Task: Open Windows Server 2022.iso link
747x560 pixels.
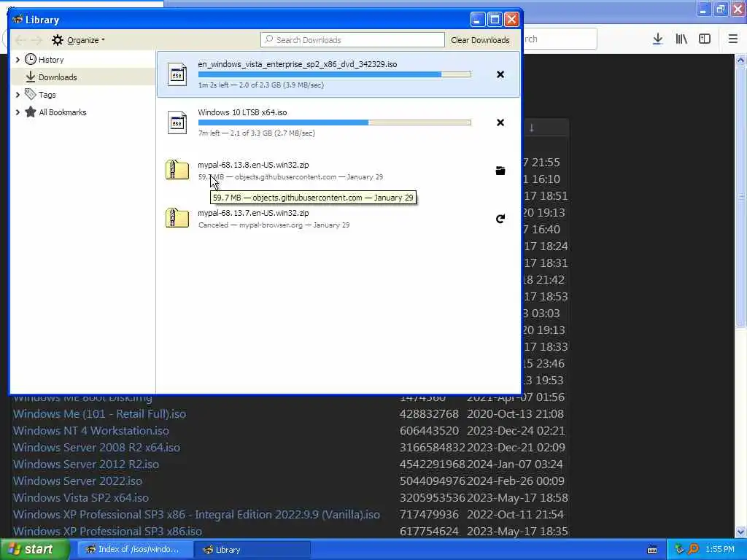Action: [x=77, y=481]
